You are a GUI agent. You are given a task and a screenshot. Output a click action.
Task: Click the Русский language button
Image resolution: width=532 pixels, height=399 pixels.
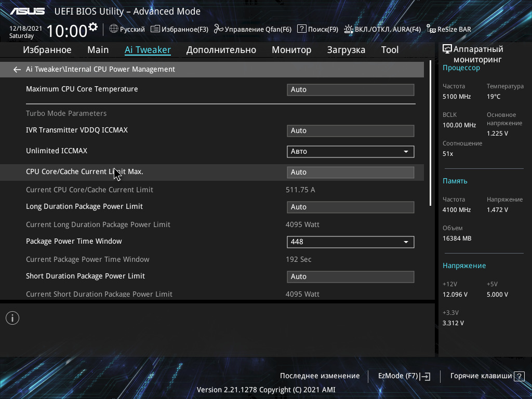click(127, 29)
